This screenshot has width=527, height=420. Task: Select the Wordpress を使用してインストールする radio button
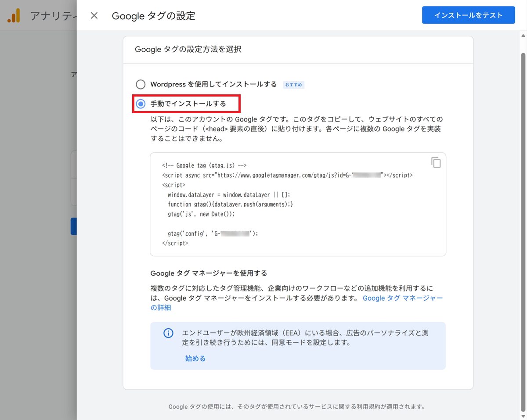tap(141, 84)
